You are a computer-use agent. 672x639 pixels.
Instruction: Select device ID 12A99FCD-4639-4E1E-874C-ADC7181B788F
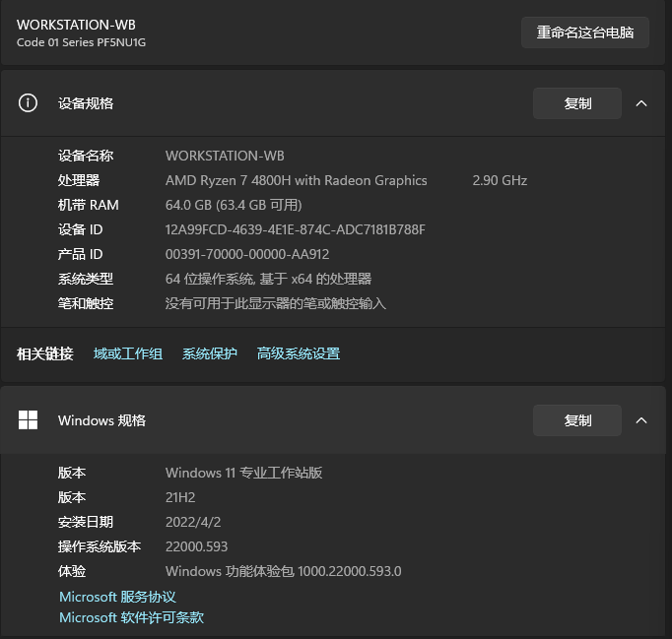[x=296, y=229]
